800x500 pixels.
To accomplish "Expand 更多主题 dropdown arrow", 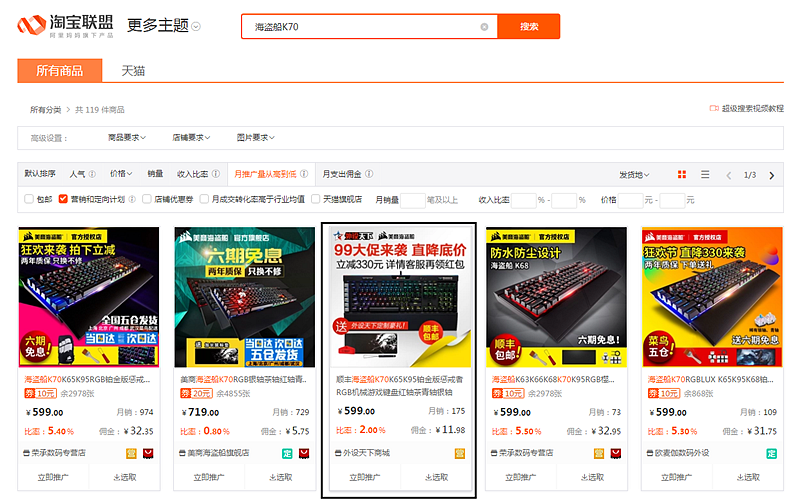I will point(196,27).
